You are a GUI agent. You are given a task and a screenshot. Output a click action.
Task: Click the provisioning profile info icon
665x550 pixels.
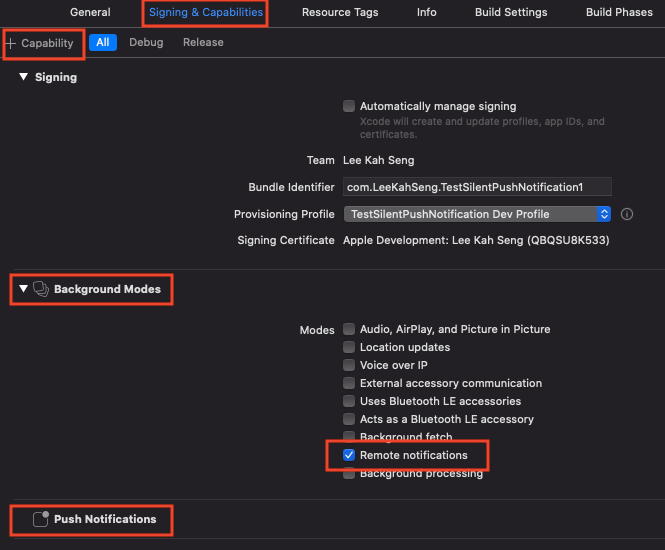(627, 214)
